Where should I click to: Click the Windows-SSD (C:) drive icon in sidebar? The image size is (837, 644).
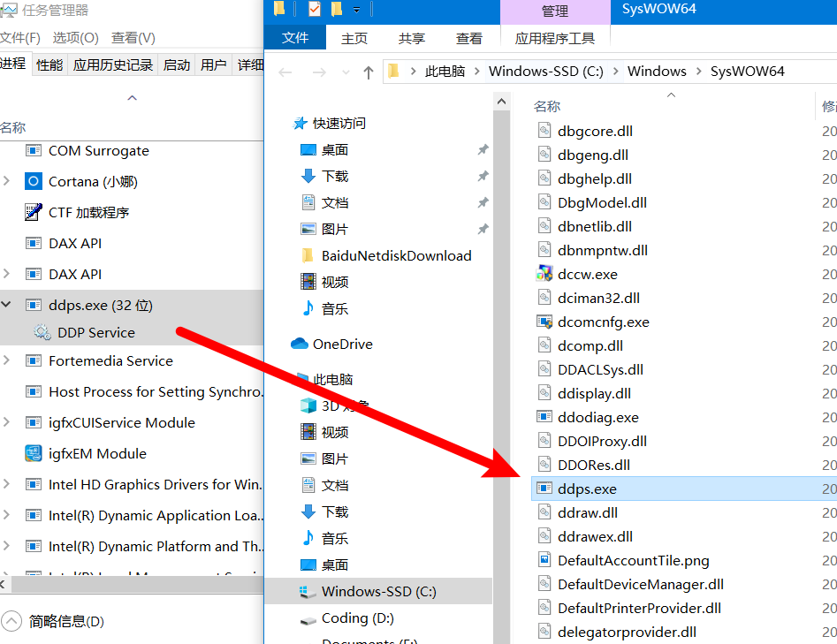pyautogui.click(x=308, y=591)
